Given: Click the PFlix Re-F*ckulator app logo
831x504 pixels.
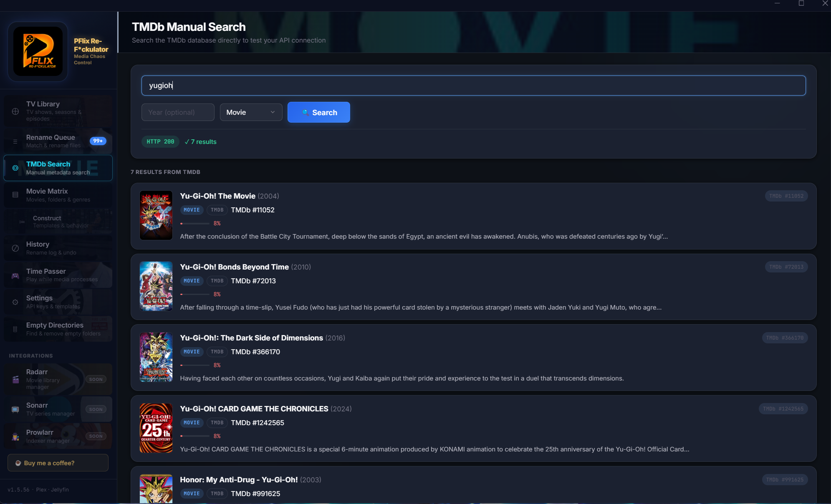Looking at the screenshot, I should point(38,51).
